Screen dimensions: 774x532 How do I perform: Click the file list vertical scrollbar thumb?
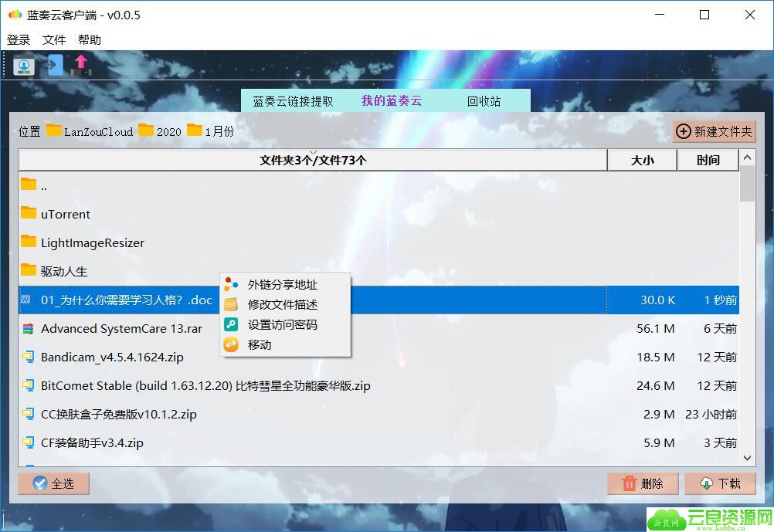[x=747, y=184]
